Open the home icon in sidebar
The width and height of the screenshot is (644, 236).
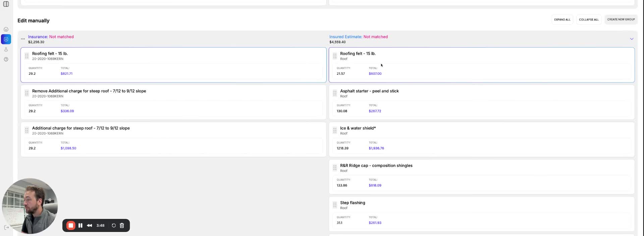point(6,29)
